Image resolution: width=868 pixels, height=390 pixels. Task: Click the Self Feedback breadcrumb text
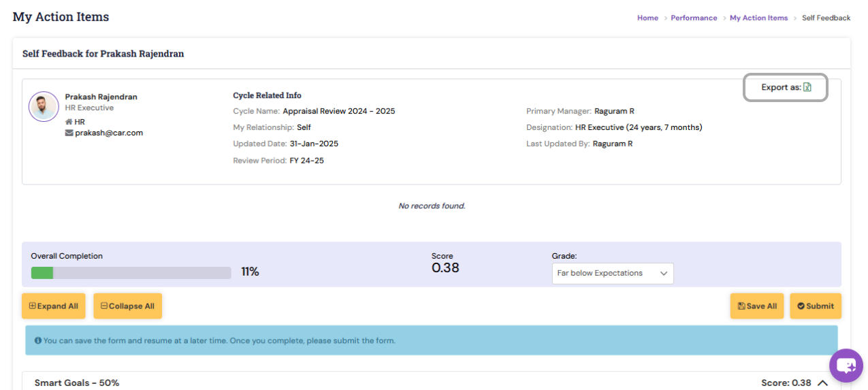click(x=826, y=18)
